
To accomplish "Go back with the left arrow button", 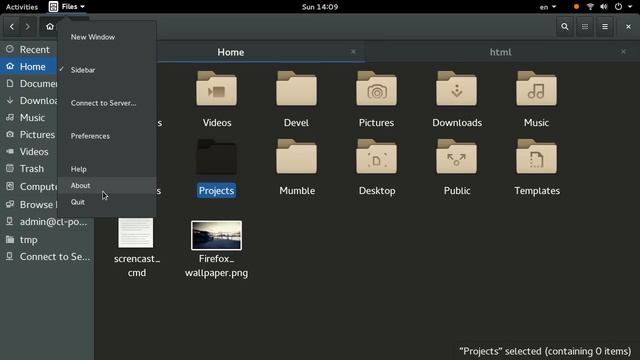I will click(x=11, y=27).
